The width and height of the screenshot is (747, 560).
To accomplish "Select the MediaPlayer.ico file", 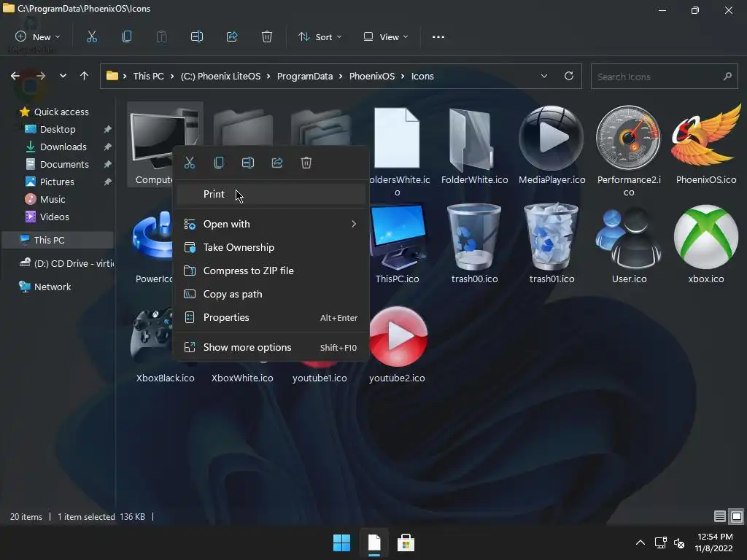I will tap(551, 145).
